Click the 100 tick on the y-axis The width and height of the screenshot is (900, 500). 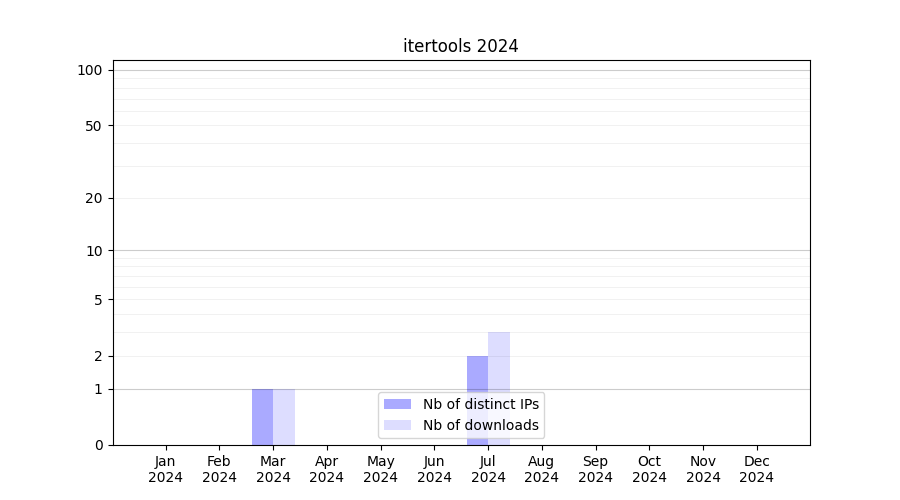pyautogui.click(x=90, y=70)
